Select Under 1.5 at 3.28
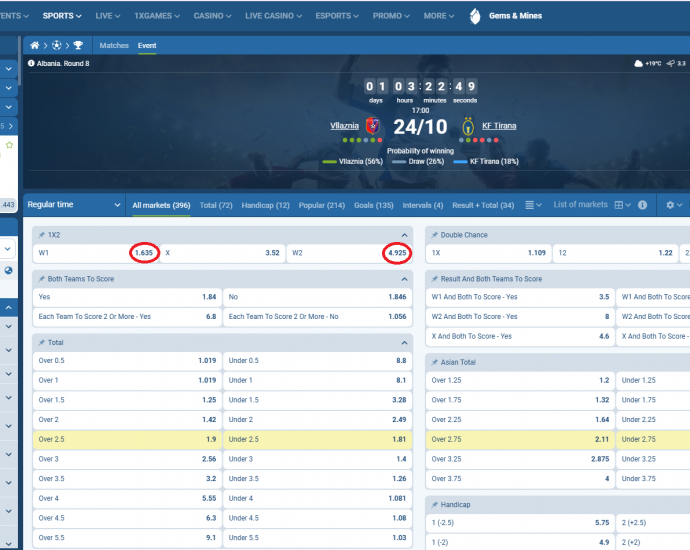This screenshot has width=690, height=550. tap(317, 400)
